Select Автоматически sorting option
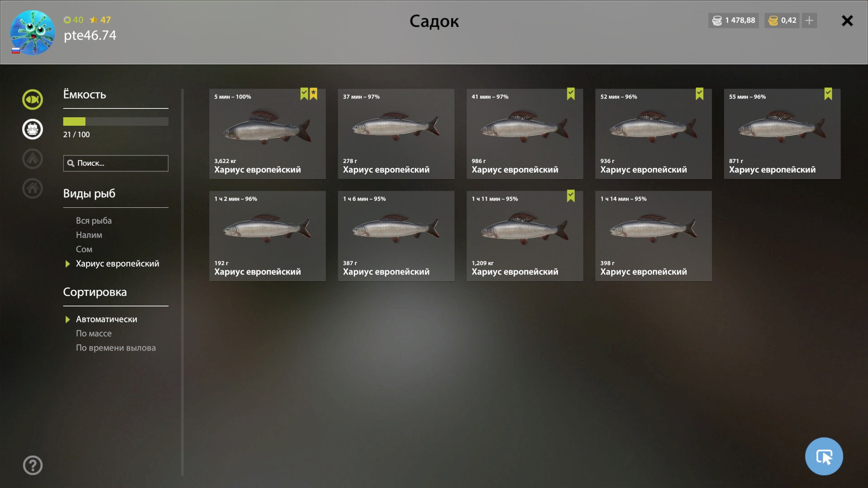This screenshot has width=868, height=488. 106,319
